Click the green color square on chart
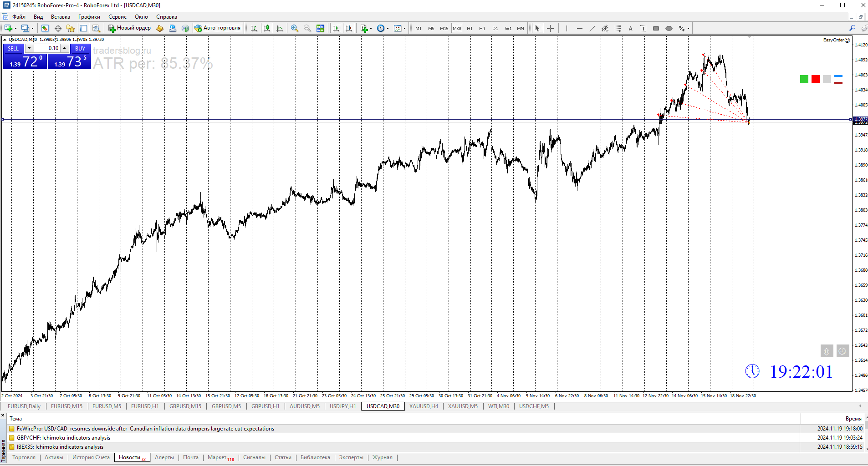Screen dimensions: 868x466 tap(804, 79)
